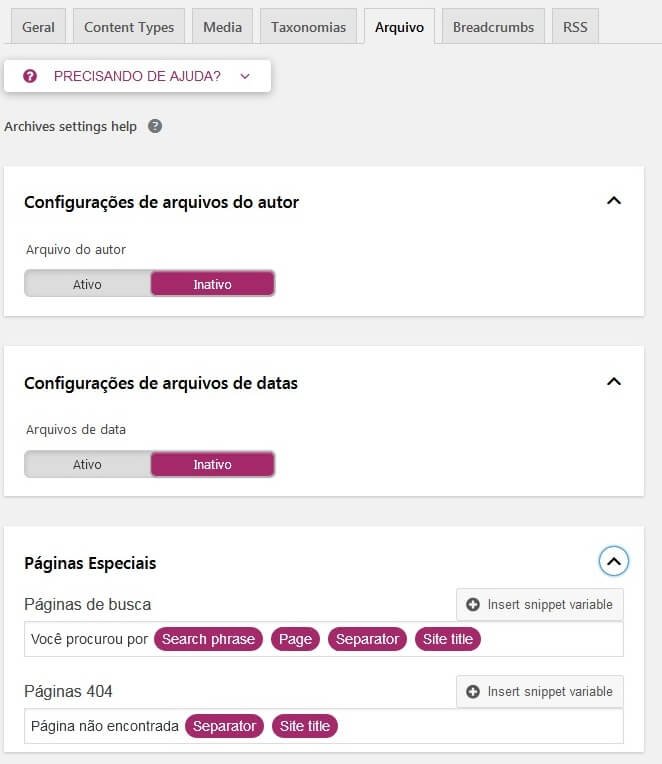
Task: Select Site title tag in Páginas de busca
Action: 448,639
